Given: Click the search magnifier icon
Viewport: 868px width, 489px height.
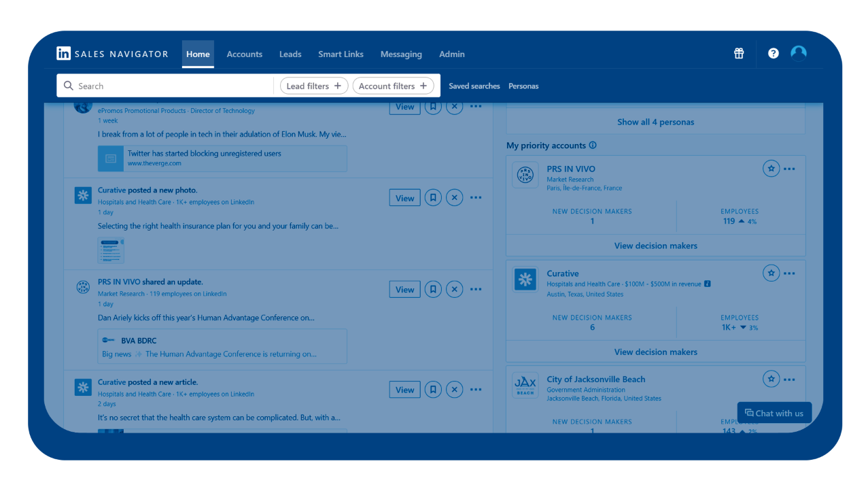Looking at the screenshot, I should (68, 86).
